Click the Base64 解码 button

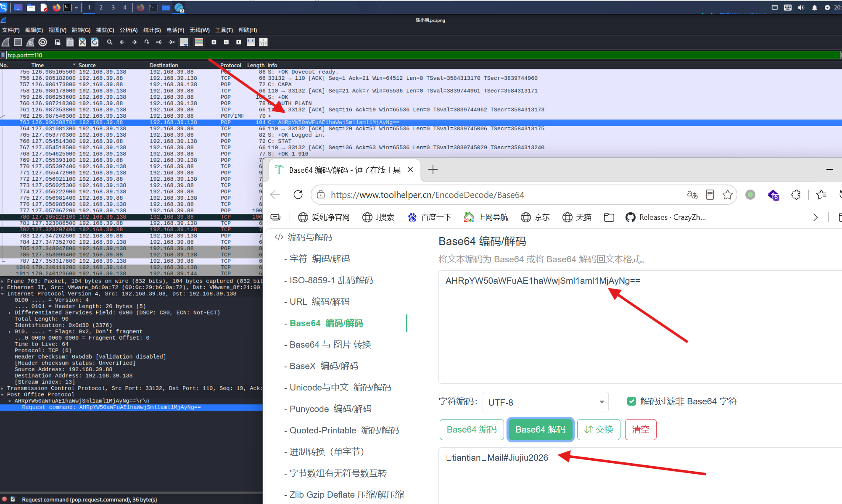click(541, 430)
